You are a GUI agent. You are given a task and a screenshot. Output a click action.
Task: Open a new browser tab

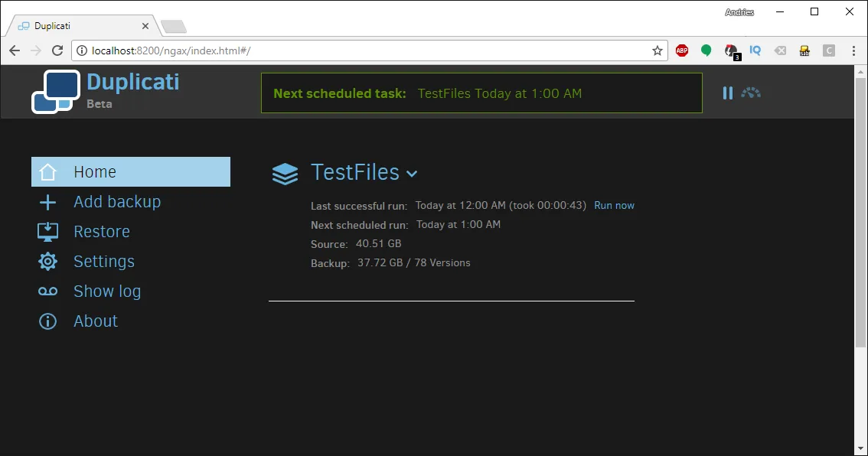pos(174,27)
